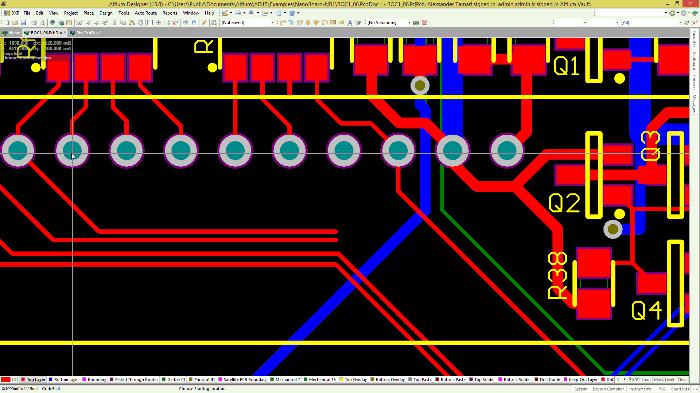Click the DXP system menu icon
Image resolution: width=700 pixels, height=393 pixels.
(12, 13)
